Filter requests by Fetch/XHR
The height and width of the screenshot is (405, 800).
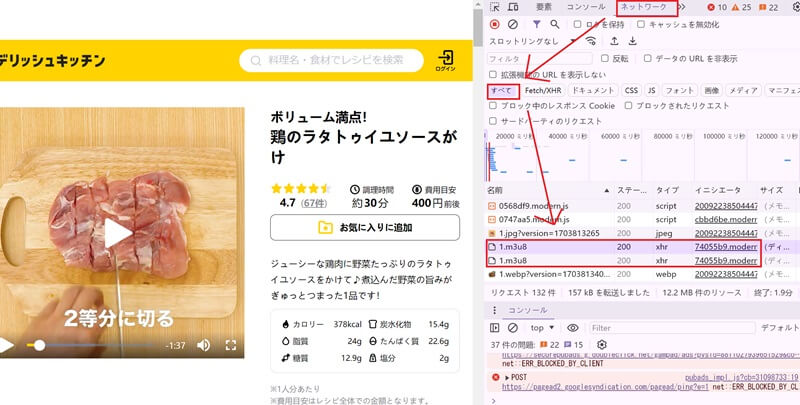pos(543,90)
